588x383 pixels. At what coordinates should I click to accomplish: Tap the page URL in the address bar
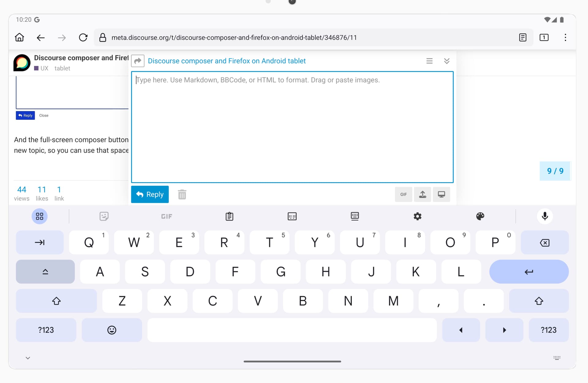click(234, 38)
